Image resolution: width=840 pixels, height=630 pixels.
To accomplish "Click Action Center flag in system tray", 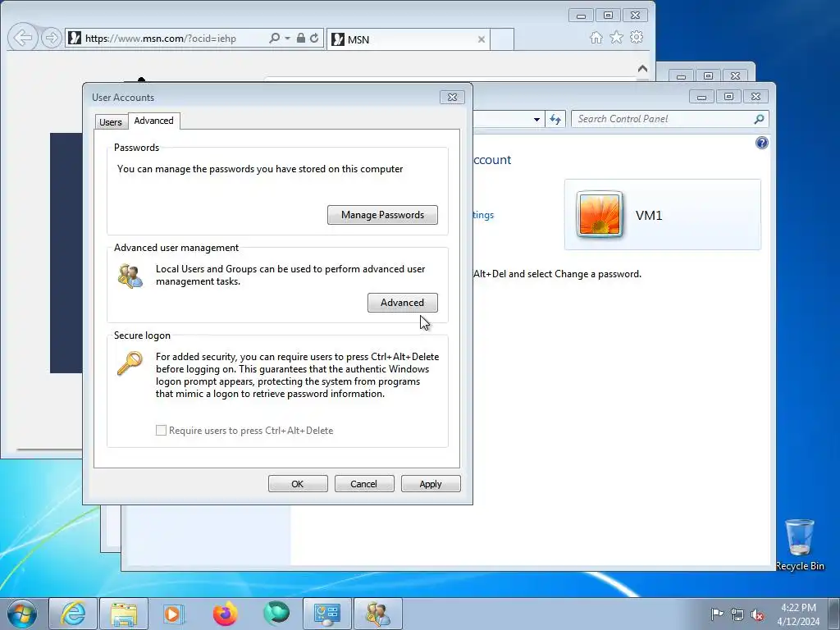I will point(717,614).
